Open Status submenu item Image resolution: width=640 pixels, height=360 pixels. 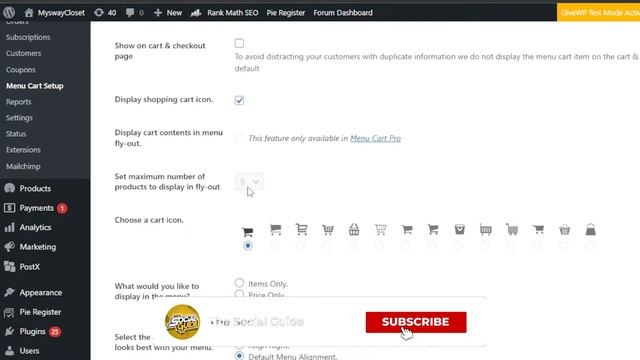[x=16, y=134]
